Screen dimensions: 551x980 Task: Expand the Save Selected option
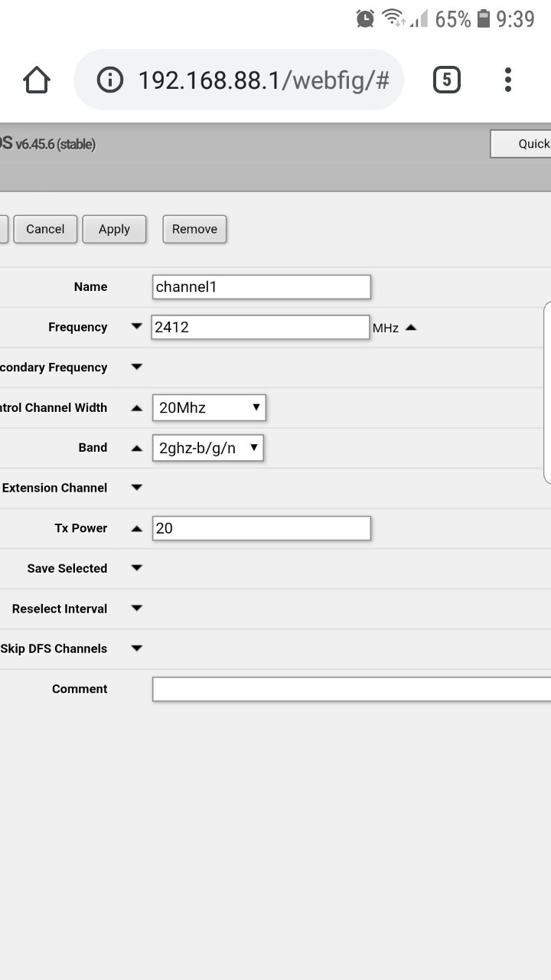tap(137, 568)
